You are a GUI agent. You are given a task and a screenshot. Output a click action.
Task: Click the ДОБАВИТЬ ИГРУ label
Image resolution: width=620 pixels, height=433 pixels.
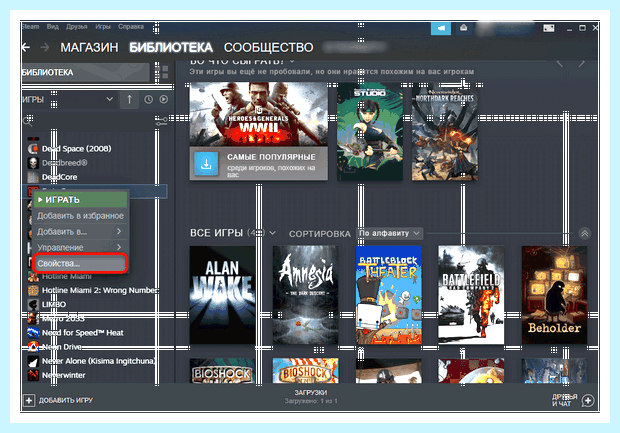pos(66,400)
